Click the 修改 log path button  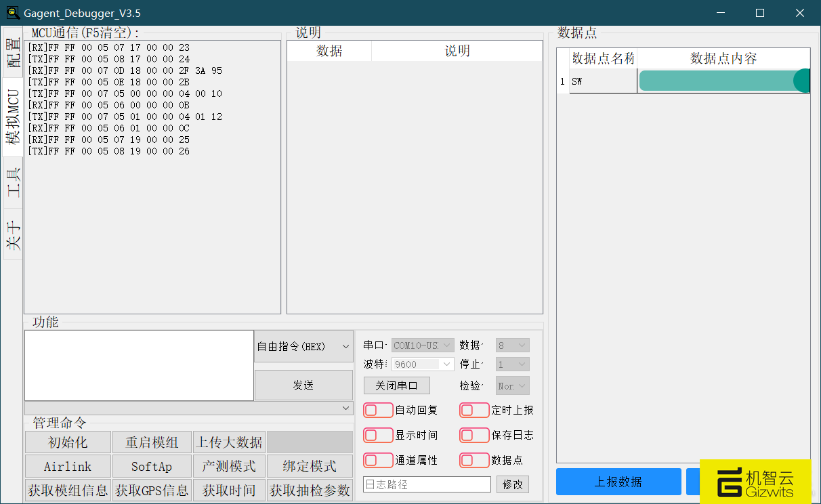[513, 484]
